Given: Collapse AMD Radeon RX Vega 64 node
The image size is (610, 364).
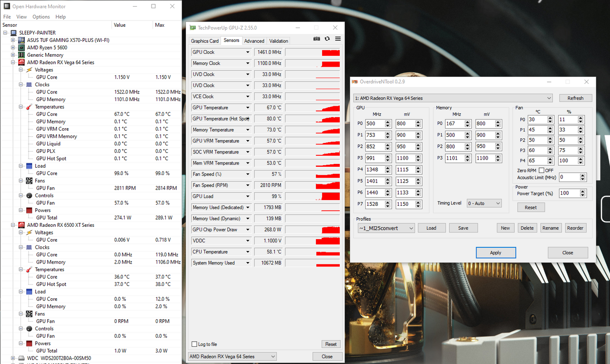Looking at the screenshot, I should (13, 62).
